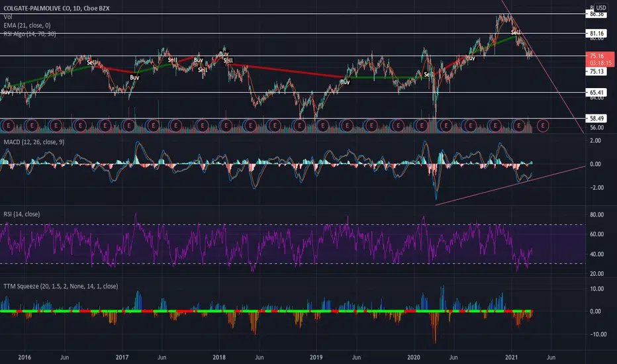The width and height of the screenshot is (617, 364).
Task: Click the 0.00 value on MACD axis
Action: tap(595, 164)
